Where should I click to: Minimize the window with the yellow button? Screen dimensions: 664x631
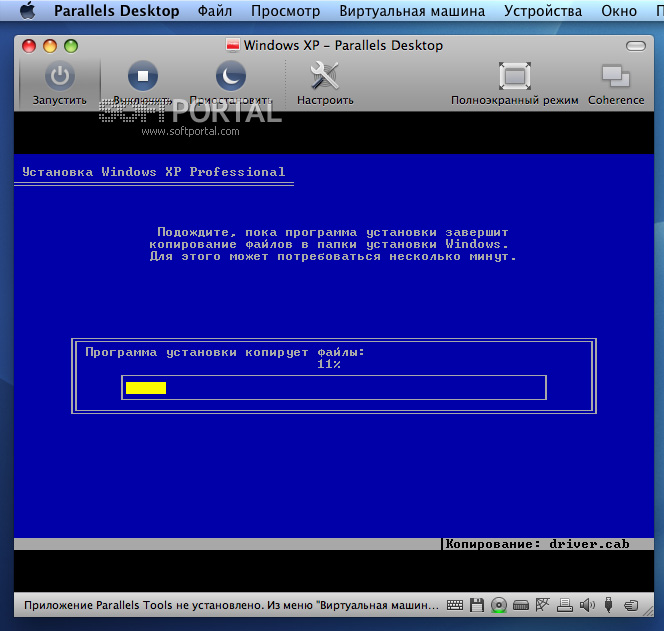point(50,46)
